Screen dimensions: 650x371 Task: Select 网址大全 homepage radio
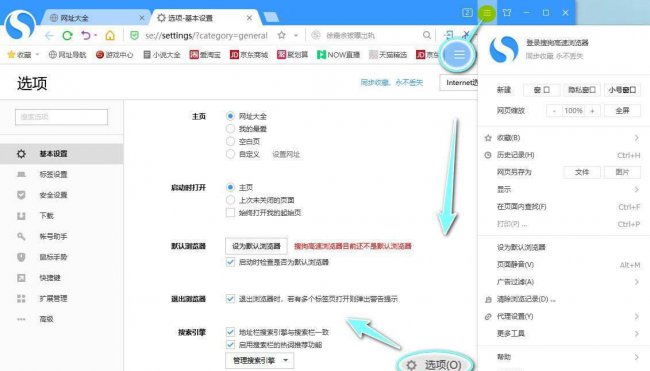[230, 116]
